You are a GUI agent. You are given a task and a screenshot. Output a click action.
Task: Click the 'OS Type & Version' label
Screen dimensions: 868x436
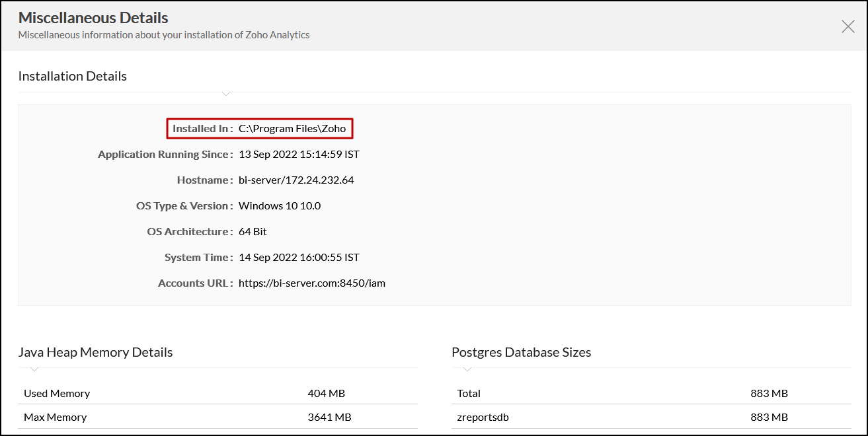(184, 205)
